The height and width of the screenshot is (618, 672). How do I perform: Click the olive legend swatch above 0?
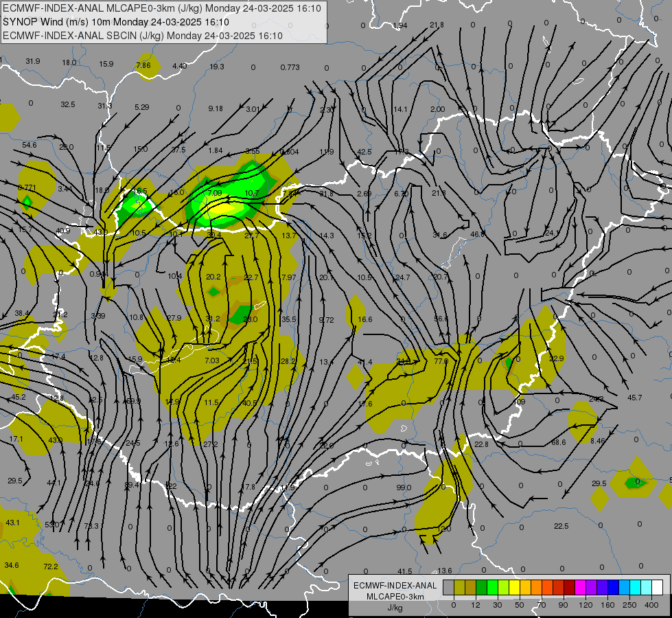coord(459,587)
